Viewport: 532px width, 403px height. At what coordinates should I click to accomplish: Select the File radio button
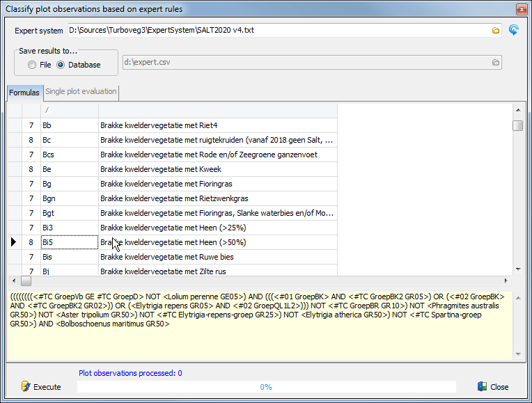click(x=32, y=65)
